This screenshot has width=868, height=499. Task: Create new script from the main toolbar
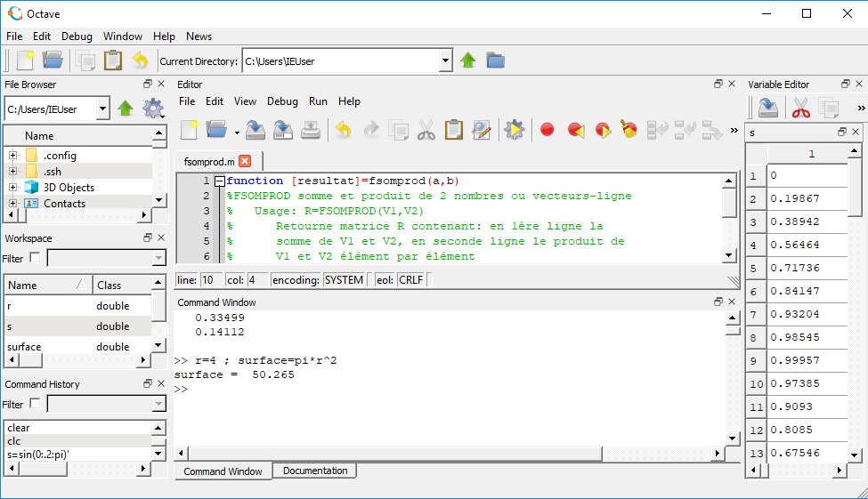[26, 60]
